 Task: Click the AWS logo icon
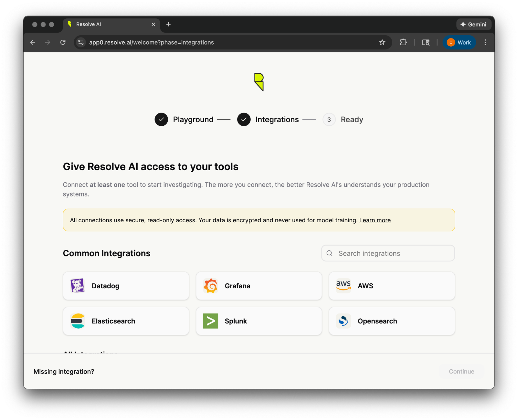coord(343,286)
